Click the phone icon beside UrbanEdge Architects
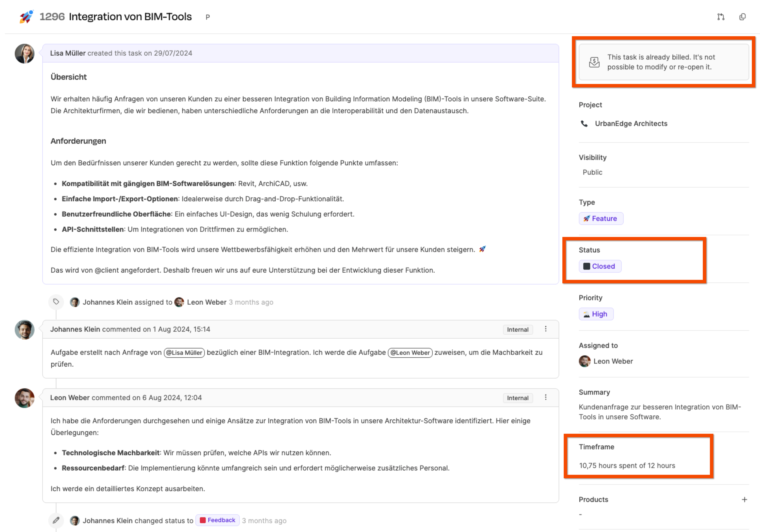The image size is (760, 532). click(x=584, y=124)
